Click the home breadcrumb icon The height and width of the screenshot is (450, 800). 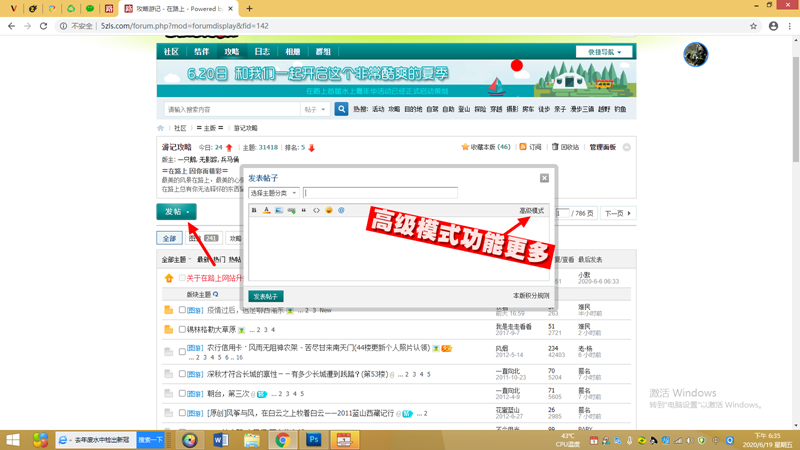[161, 128]
